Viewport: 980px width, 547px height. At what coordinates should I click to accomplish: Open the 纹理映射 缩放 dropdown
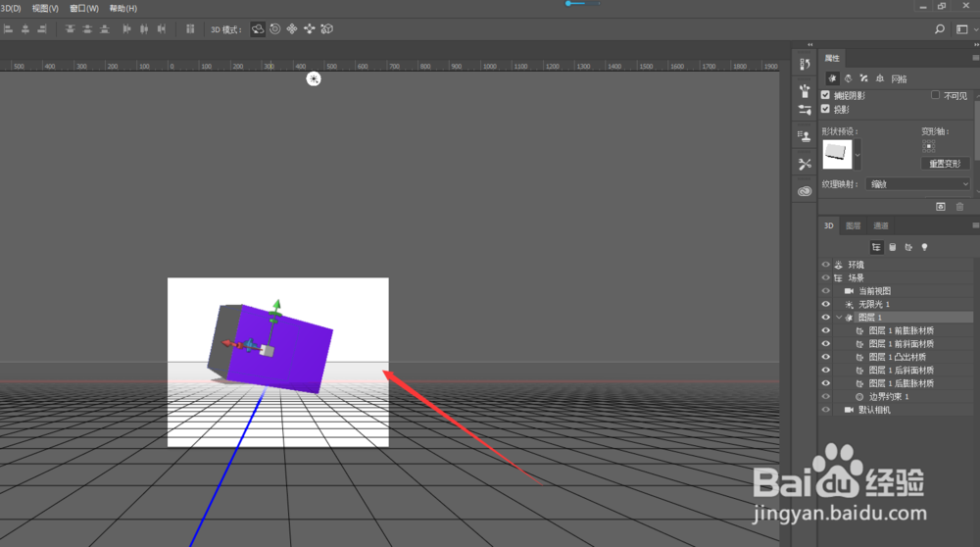click(918, 184)
